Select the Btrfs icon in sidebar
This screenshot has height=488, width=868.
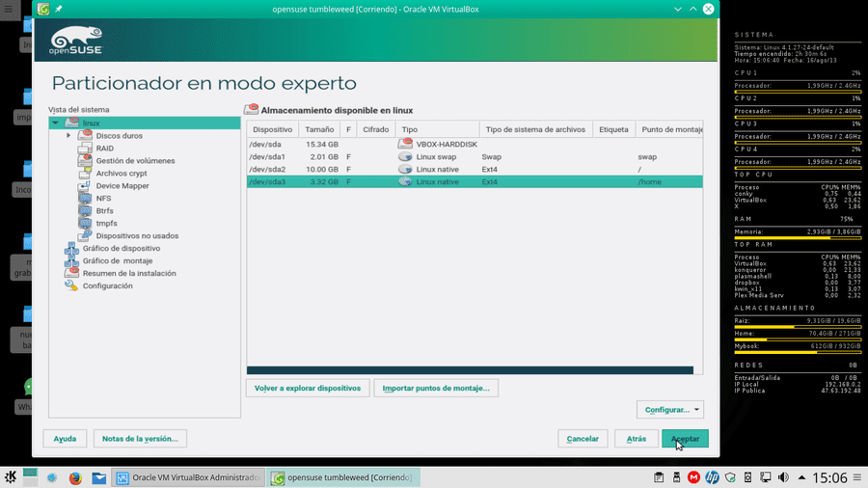tap(85, 211)
